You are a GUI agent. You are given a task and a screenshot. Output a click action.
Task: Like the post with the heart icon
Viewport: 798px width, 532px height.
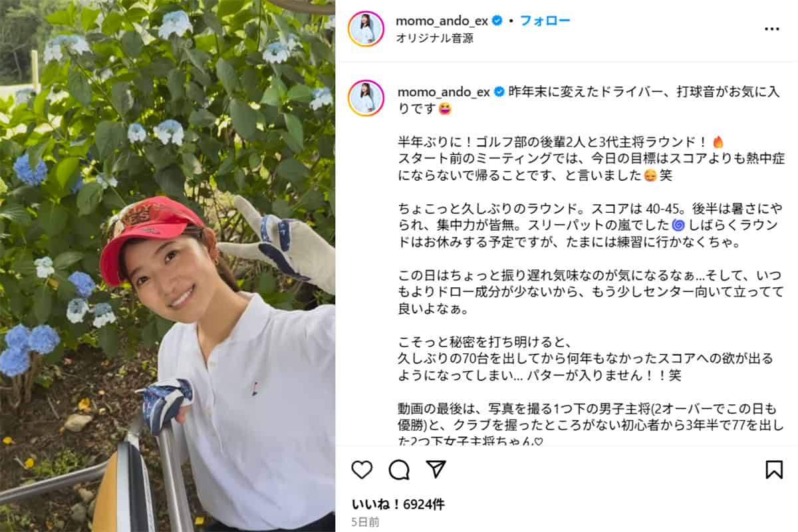362,469
